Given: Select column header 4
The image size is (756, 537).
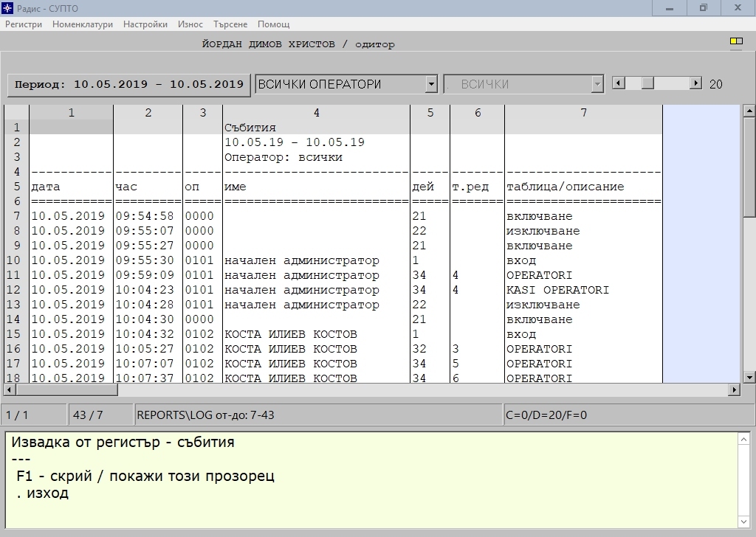Looking at the screenshot, I should click(316, 112).
